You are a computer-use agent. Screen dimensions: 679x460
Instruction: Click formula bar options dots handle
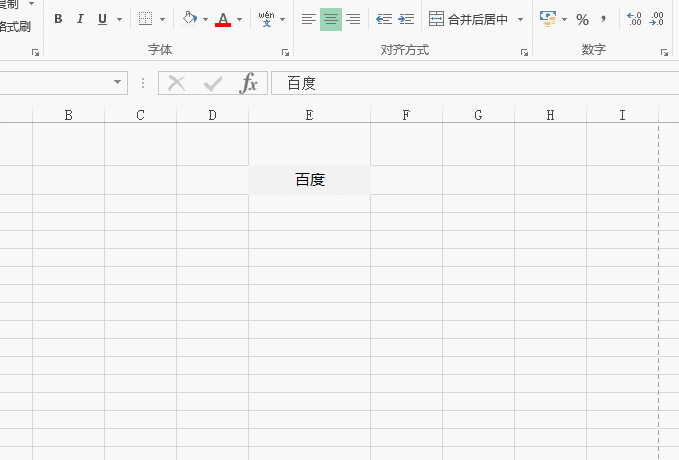click(143, 83)
